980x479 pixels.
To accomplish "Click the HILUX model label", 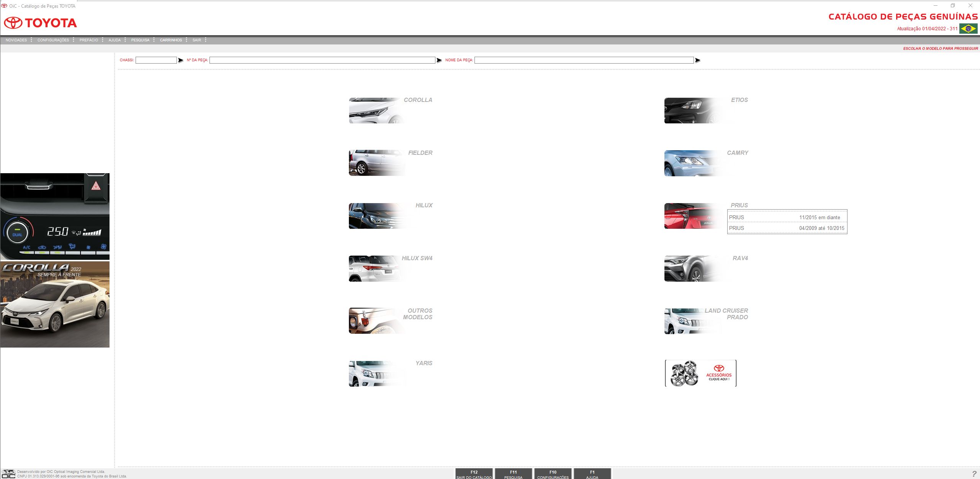I will pyautogui.click(x=424, y=205).
